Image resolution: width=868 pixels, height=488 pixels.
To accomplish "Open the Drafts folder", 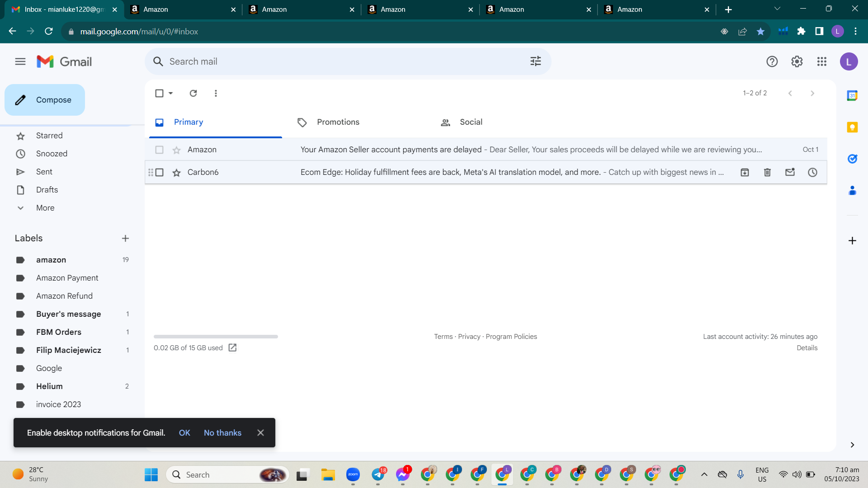I will coord(47,190).
